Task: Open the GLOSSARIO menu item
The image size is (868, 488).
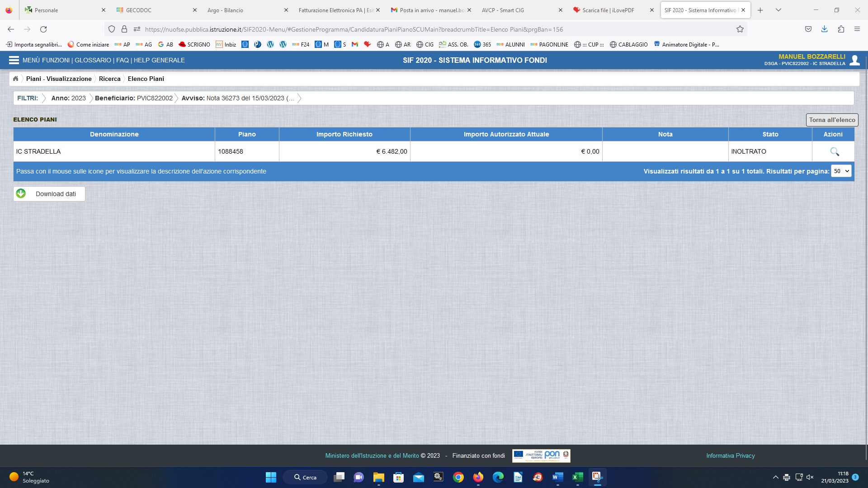Action: click(93, 60)
